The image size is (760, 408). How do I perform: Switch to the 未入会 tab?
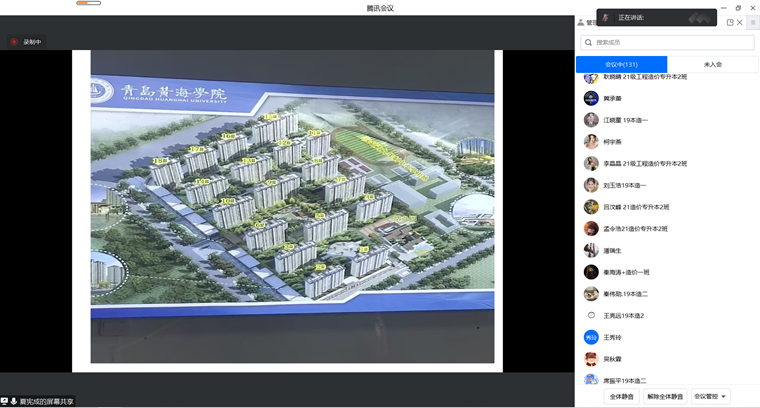tap(712, 64)
